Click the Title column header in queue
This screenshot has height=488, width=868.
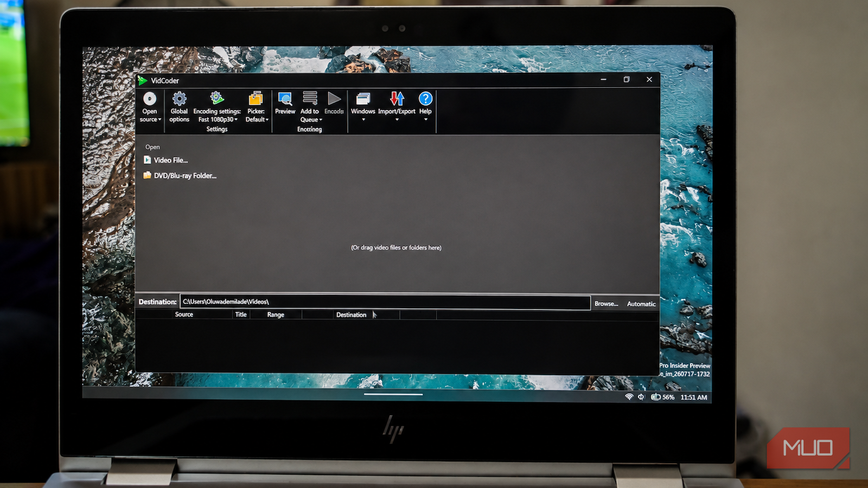(x=241, y=314)
